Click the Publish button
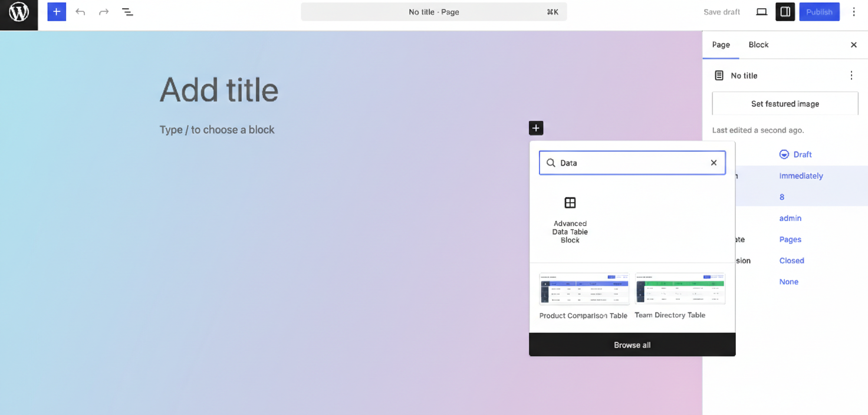The width and height of the screenshot is (868, 415). click(x=819, y=12)
